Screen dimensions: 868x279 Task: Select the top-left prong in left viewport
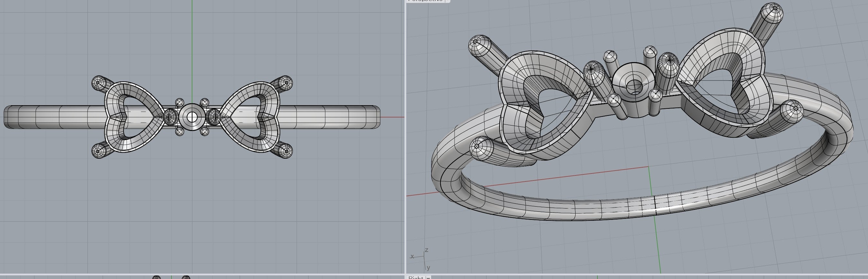(102, 84)
